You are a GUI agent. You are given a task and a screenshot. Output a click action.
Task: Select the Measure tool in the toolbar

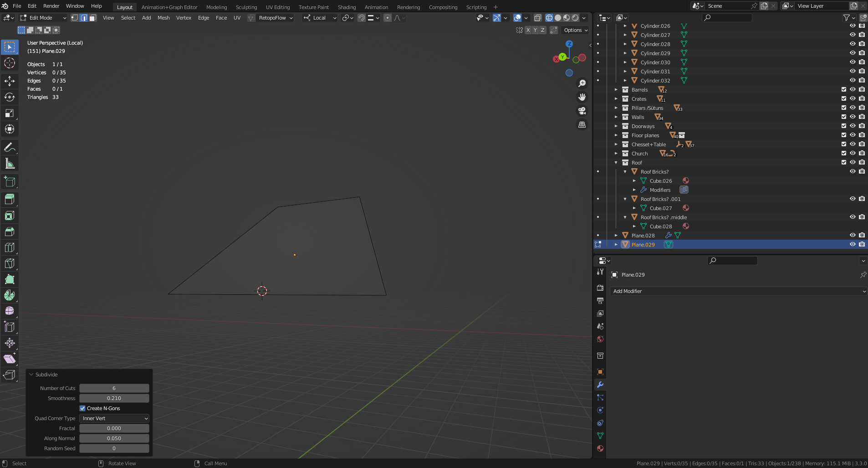pos(9,164)
